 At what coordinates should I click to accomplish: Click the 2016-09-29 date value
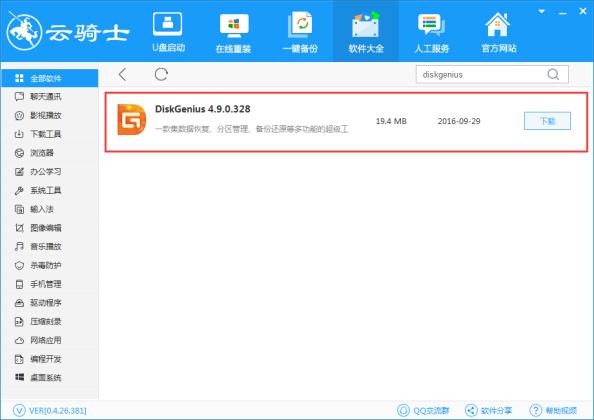click(x=459, y=121)
